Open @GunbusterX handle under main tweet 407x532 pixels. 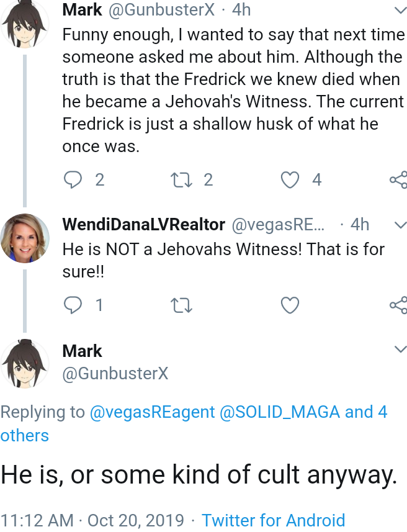(x=115, y=374)
